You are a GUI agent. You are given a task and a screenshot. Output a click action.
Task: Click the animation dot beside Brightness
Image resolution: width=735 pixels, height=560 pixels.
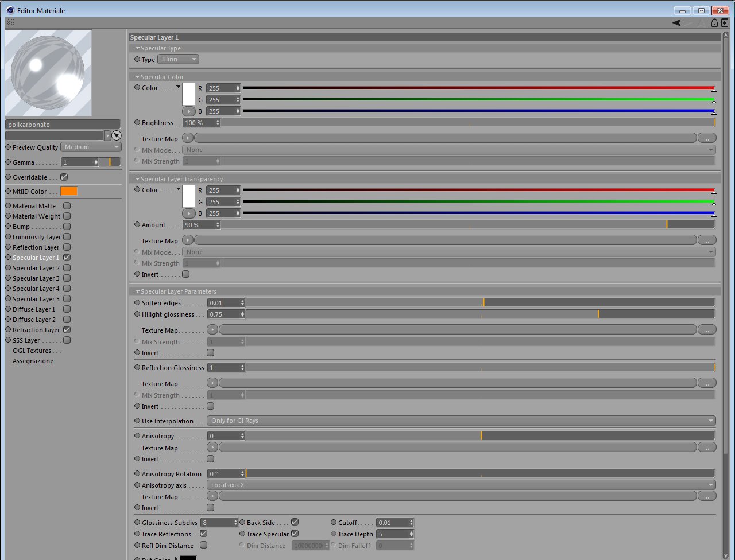click(137, 122)
